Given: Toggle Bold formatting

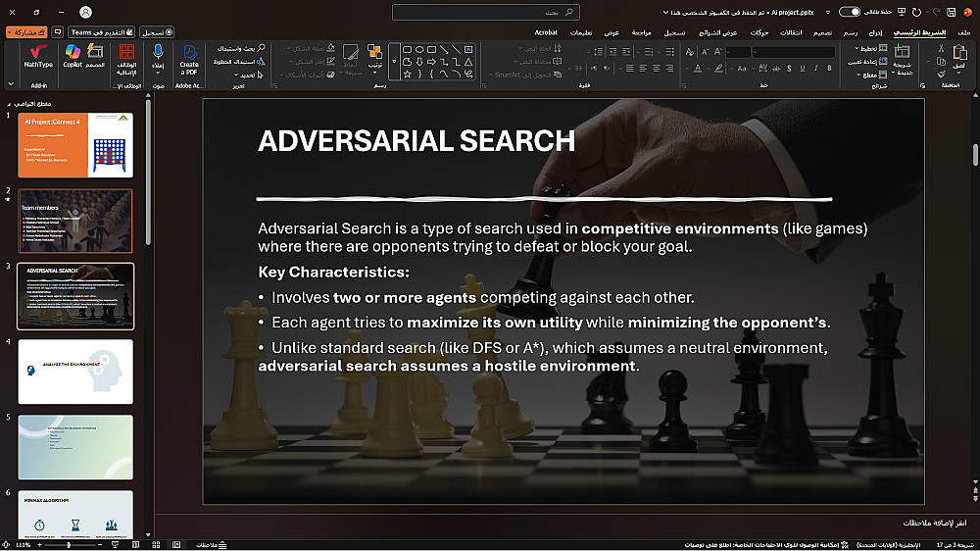Looking at the screenshot, I should point(829,69).
